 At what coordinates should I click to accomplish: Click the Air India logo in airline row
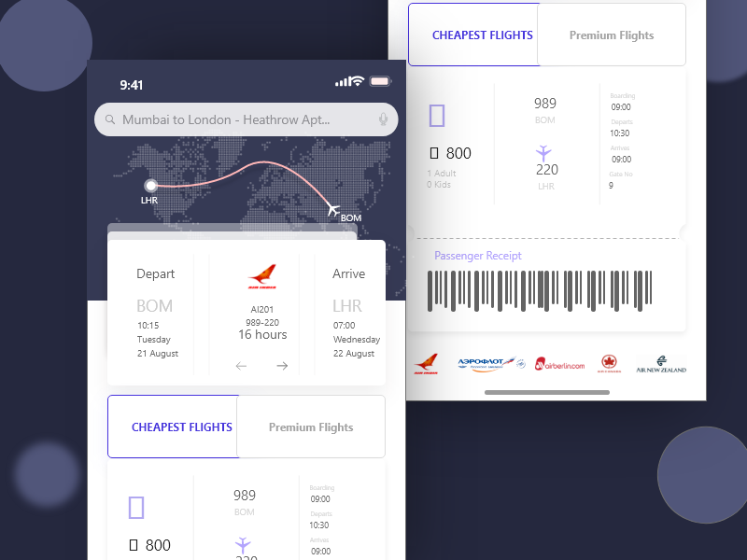(426, 364)
